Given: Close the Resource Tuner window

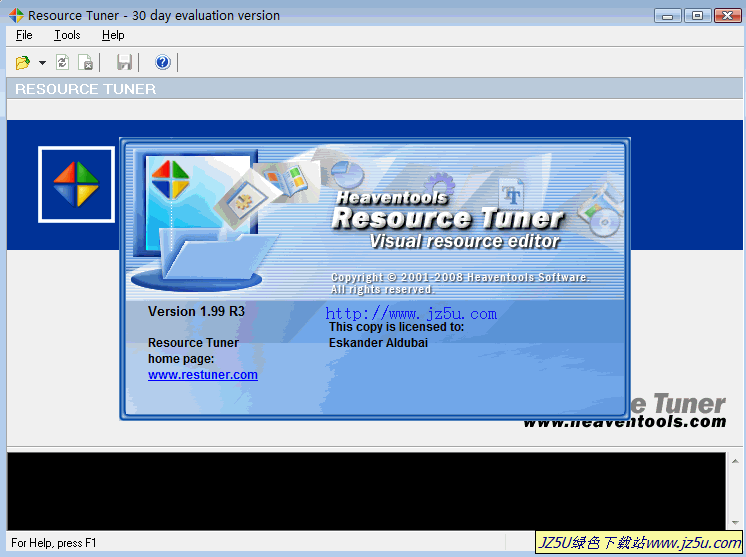Looking at the screenshot, I should point(727,16).
